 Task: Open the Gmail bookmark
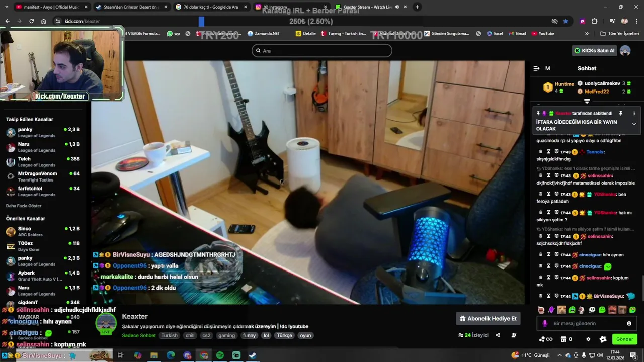pos(517,34)
